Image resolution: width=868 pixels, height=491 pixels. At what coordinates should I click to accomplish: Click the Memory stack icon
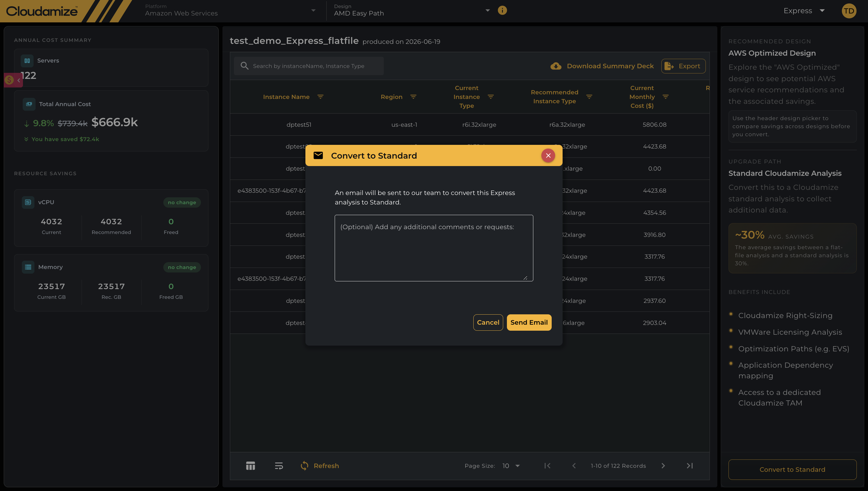[x=28, y=267]
